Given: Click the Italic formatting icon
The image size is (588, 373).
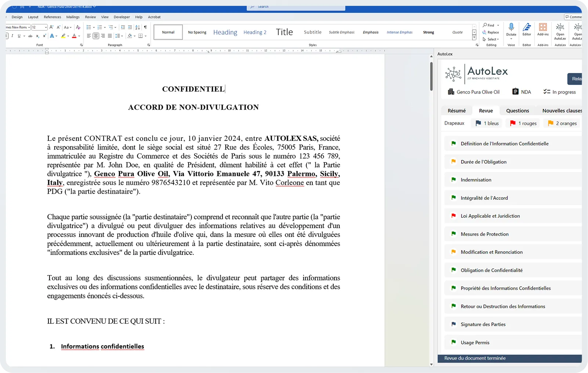Looking at the screenshot, I should [12, 36].
